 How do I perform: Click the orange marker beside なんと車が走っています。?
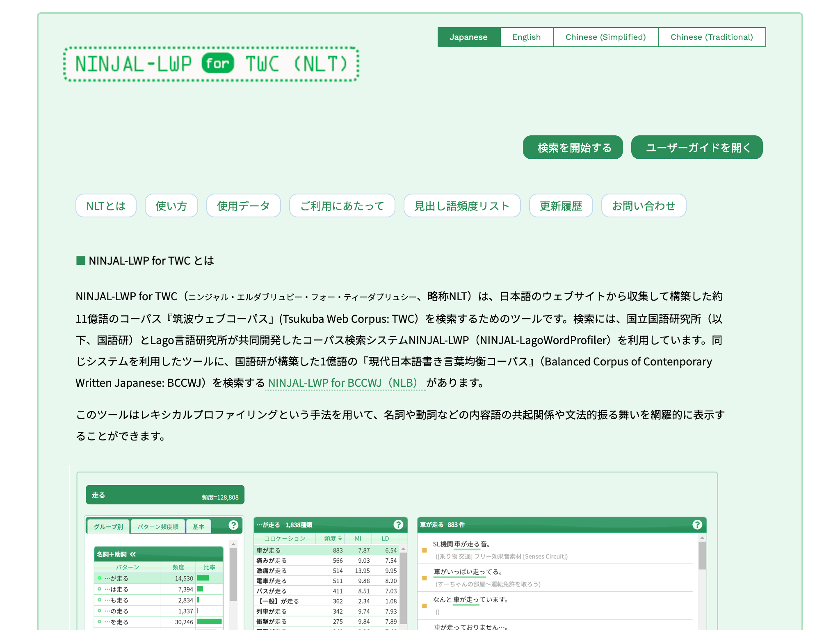click(425, 606)
